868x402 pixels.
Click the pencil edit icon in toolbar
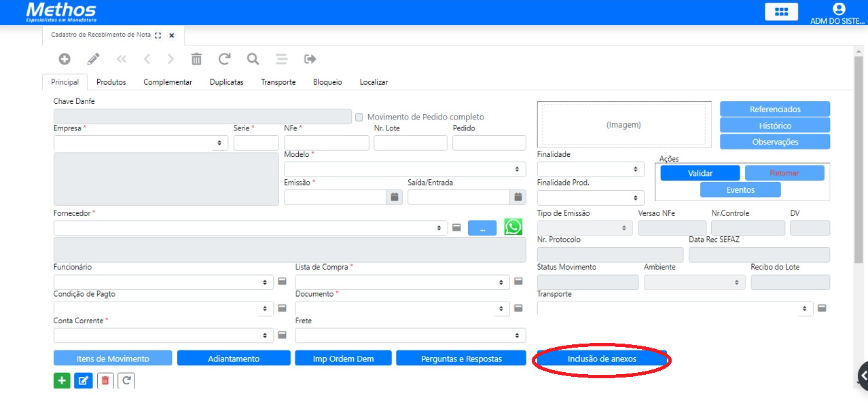[x=93, y=59]
